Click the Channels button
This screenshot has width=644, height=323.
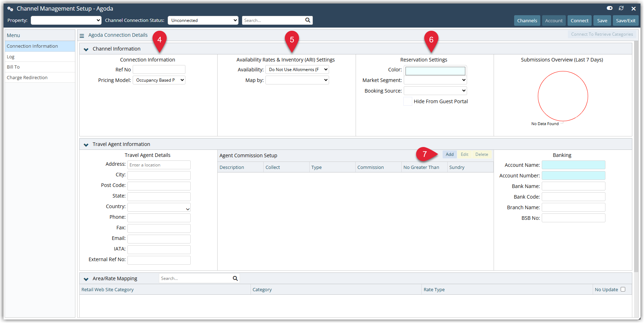527,20
